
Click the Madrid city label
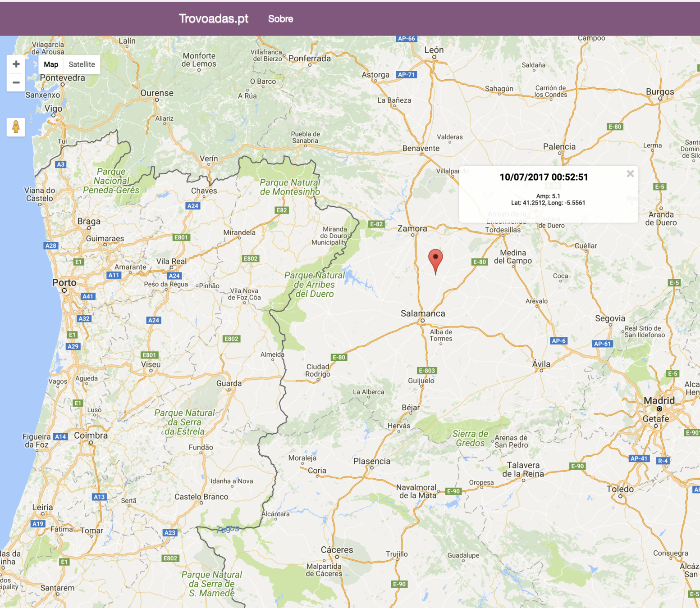click(x=659, y=400)
